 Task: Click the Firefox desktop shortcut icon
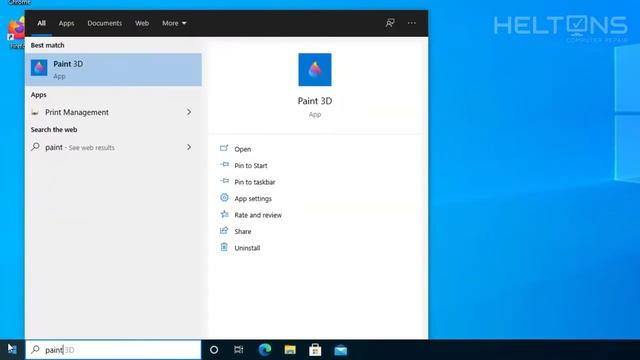[16, 29]
